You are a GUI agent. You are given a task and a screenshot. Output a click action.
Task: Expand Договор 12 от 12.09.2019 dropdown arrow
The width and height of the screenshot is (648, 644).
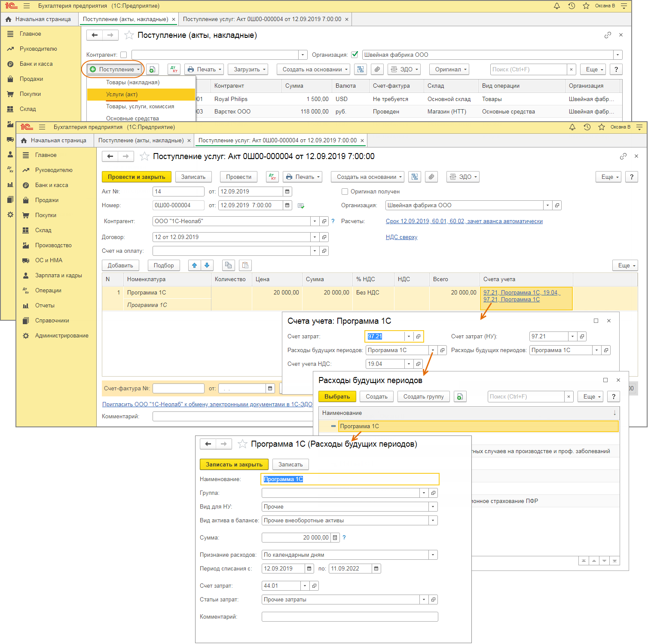(x=315, y=237)
